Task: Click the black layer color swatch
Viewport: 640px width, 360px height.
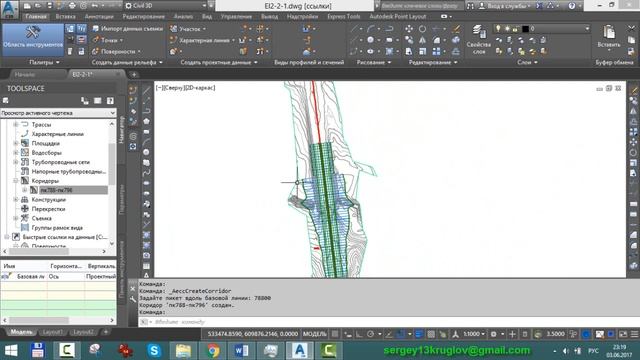Action: pos(525,29)
